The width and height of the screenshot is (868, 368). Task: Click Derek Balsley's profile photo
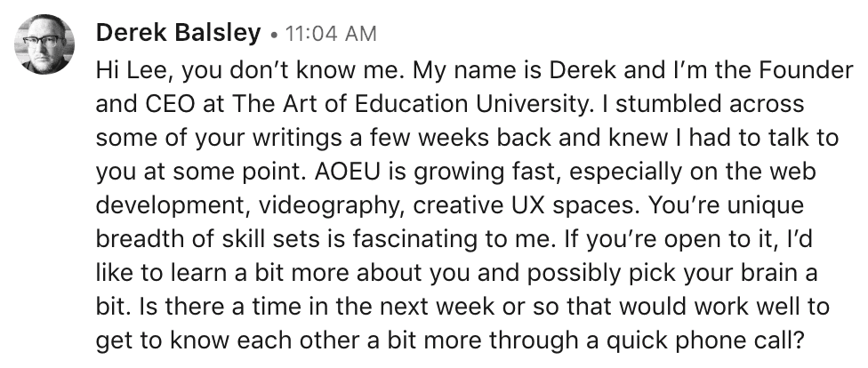44,44
